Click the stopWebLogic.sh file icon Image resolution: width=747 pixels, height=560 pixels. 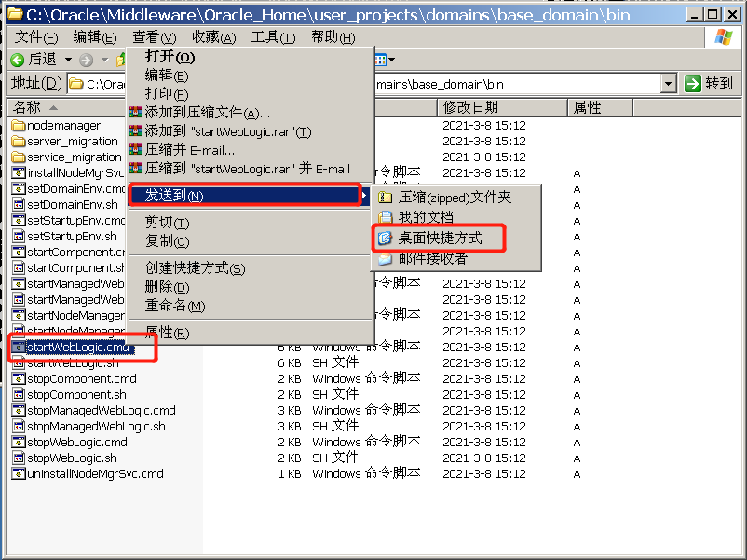point(18,458)
